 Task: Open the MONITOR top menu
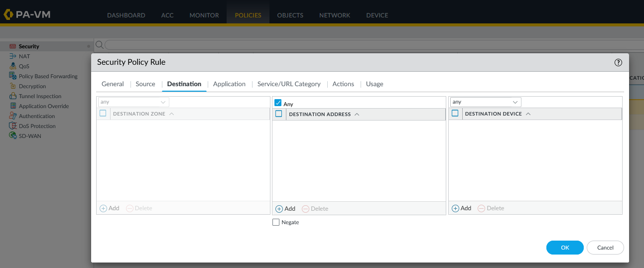click(204, 15)
